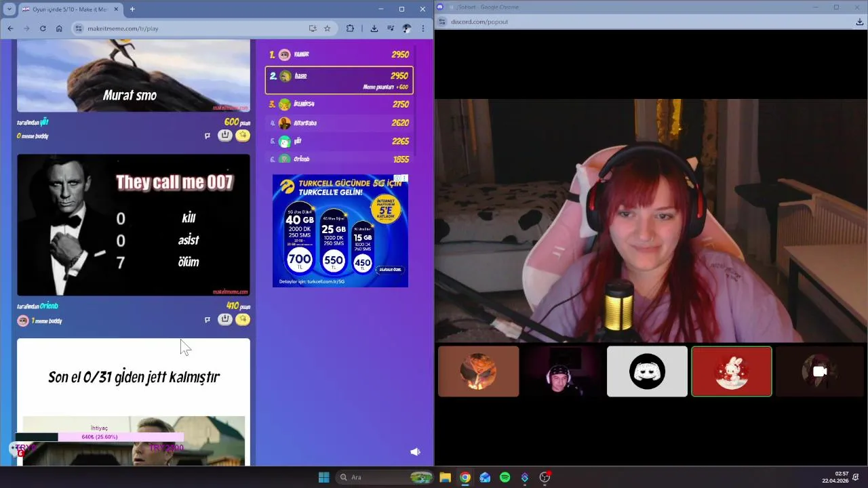This screenshot has height=488, width=868.
Task: Share the They call me 007 meme
Action: (x=225, y=319)
